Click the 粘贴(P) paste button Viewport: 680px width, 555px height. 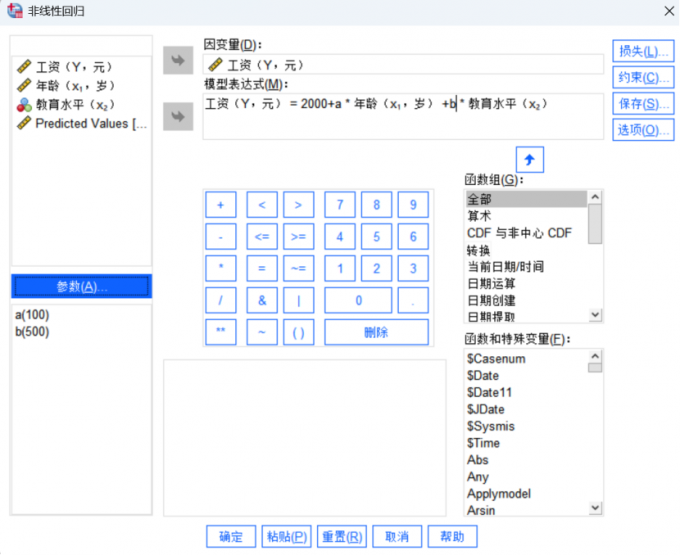click(287, 537)
